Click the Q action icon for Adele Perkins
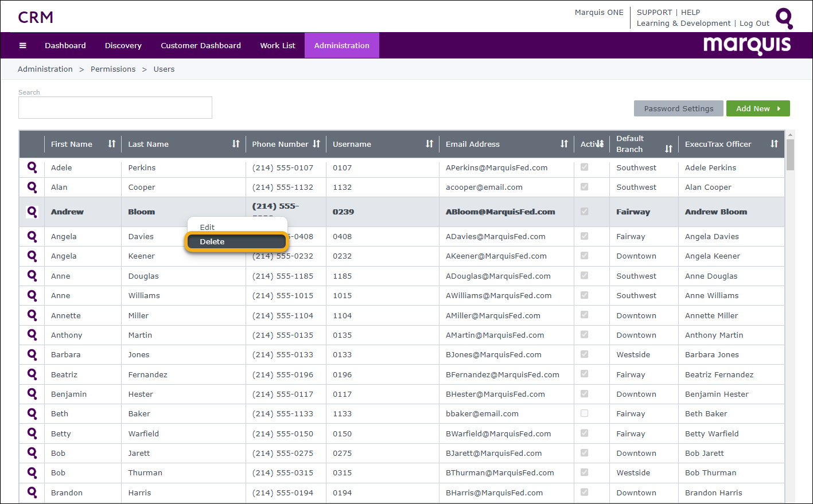 click(x=32, y=167)
